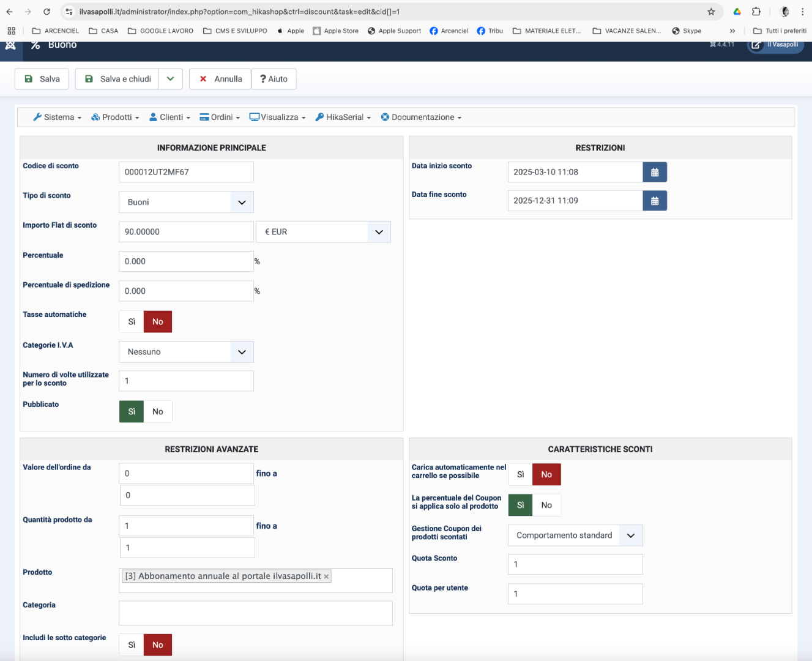Image resolution: width=812 pixels, height=661 pixels.
Task: Open the browser extensions puzzle icon
Action: click(x=756, y=12)
